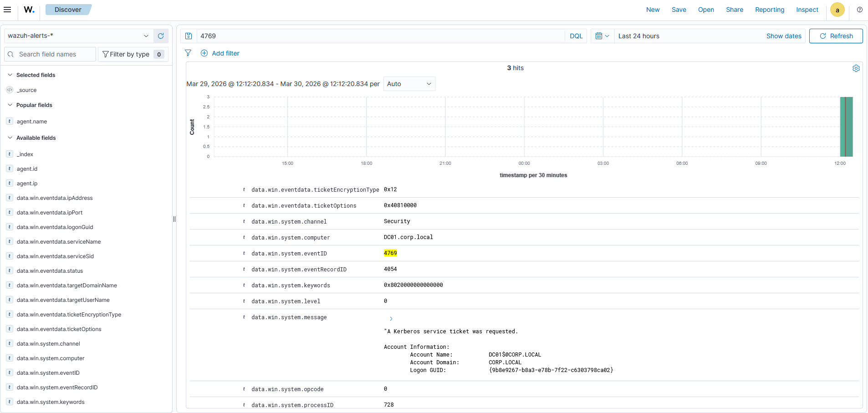
Task: Open the Inspect panel
Action: pos(807,10)
